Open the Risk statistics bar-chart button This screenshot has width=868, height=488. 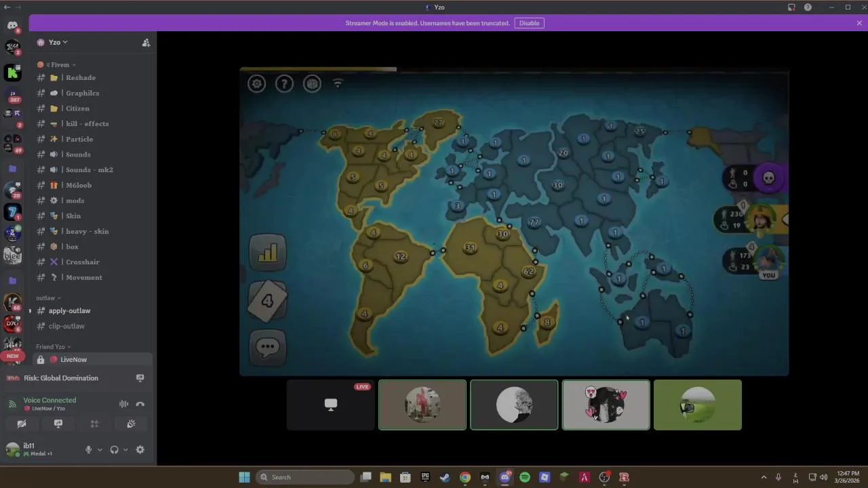tap(268, 252)
